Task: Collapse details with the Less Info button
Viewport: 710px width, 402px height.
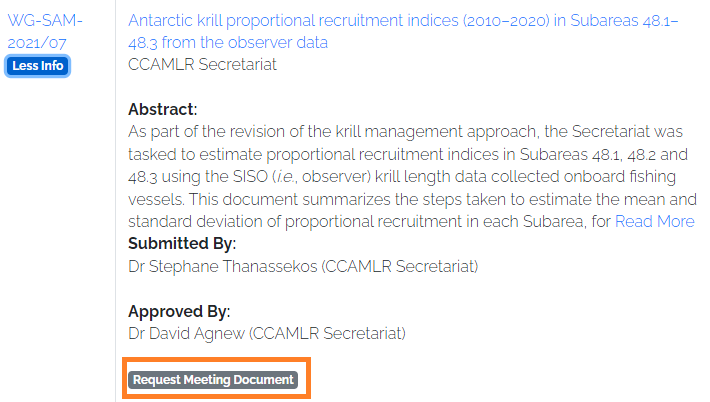Action: coord(38,66)
